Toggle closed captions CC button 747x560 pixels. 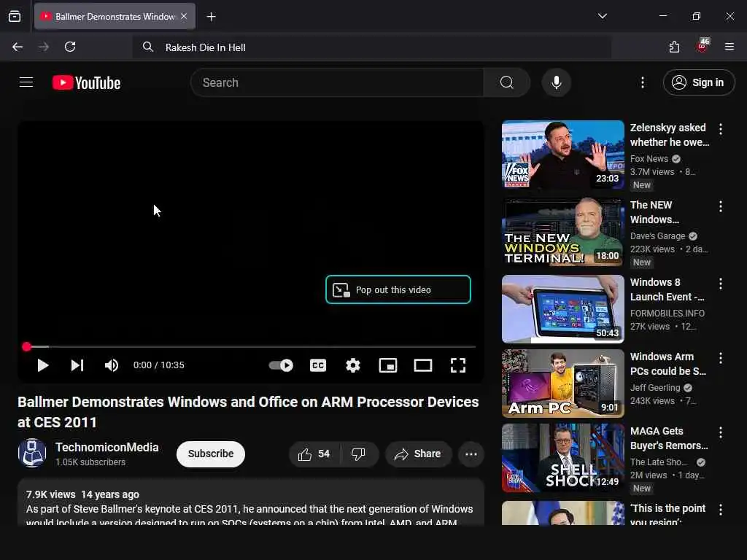(318, 365)
